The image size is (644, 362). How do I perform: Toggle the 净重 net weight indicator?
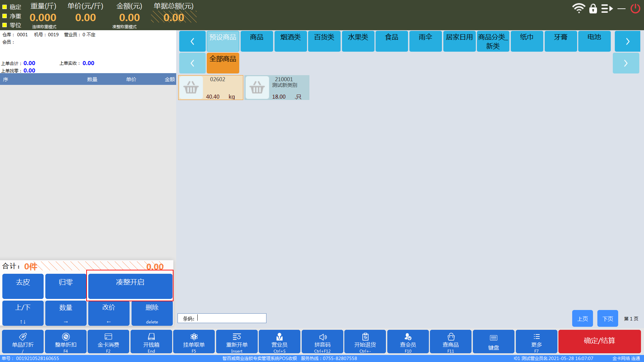coord(5,16)
